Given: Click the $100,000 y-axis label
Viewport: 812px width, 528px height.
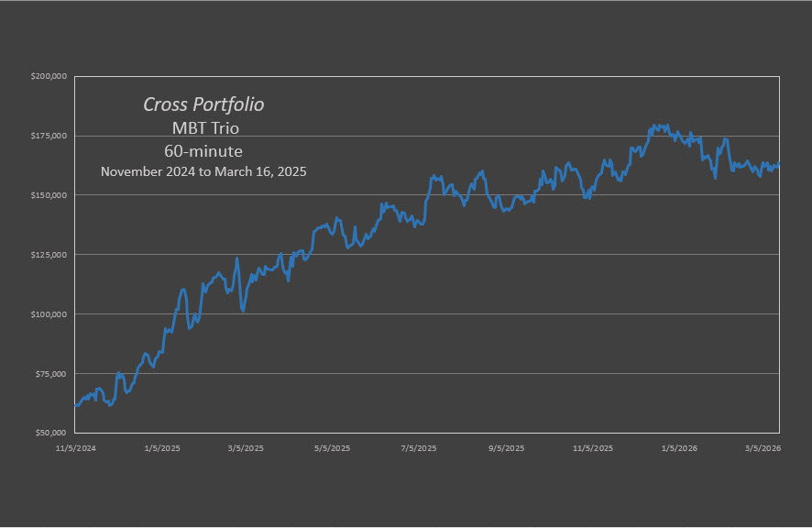Looking at the screenshot, I should coord(49,314).
